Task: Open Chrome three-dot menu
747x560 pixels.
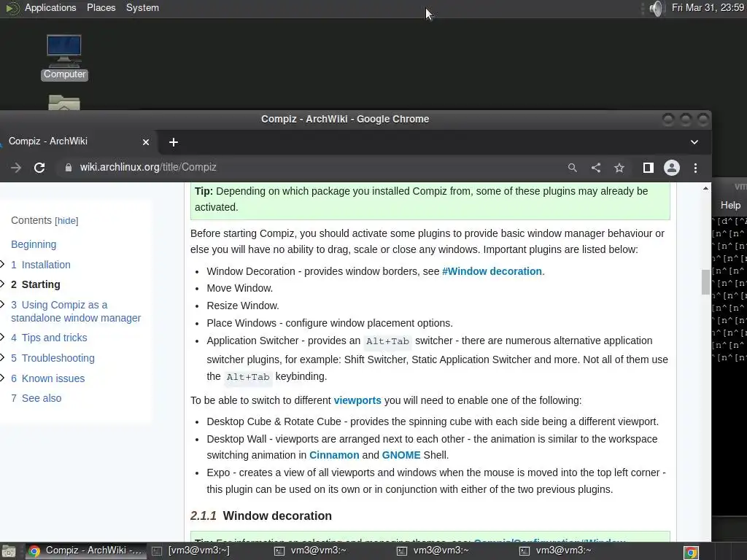Action: coord(695,168)
